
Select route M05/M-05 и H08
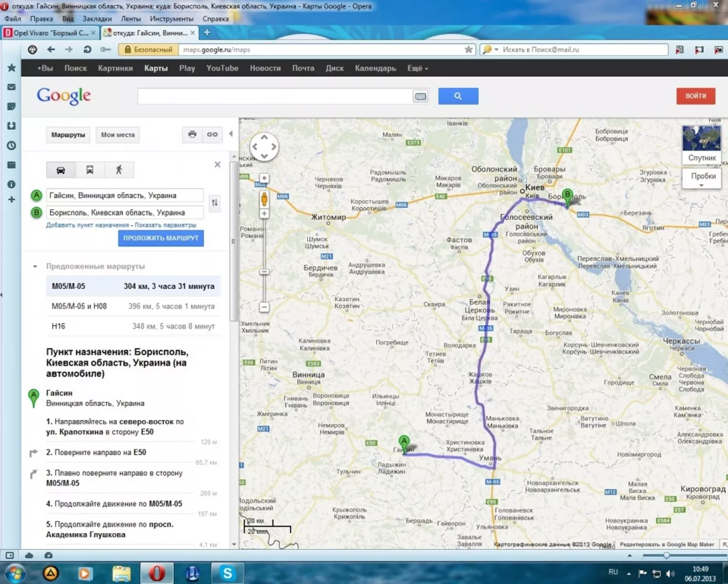(133, 306)
